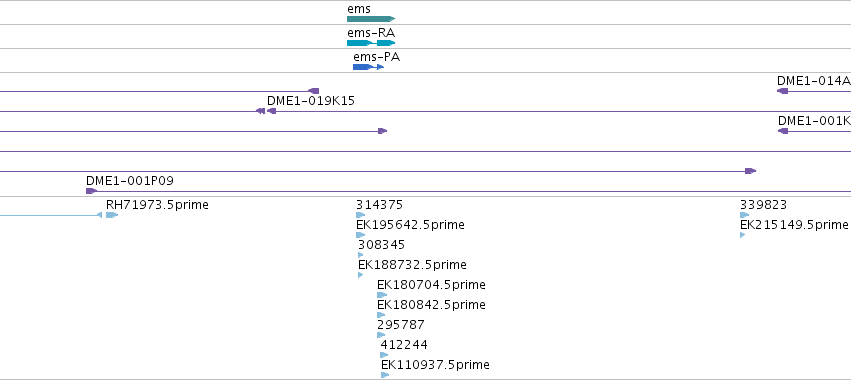This screenshot has height=380, width=851.
Task: Click the DME1-019K15 clone arrowhead
Action: pyautogui.click(x=271, y=111)
